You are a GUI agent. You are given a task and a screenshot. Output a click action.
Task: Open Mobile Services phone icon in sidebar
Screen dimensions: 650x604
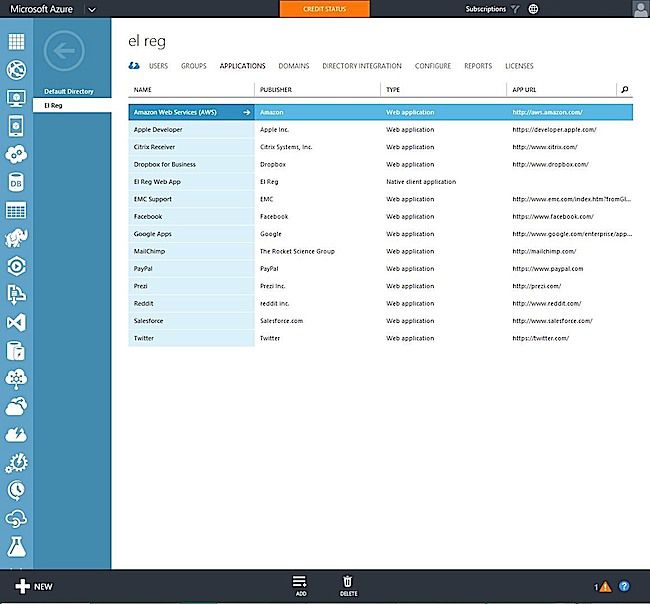pos(16,126)
